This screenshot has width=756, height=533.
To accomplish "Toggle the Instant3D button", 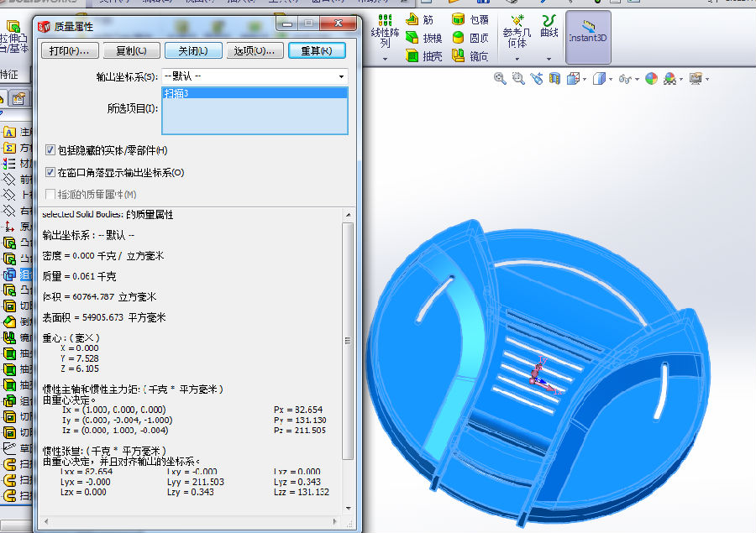I will (x=587, y=37).
